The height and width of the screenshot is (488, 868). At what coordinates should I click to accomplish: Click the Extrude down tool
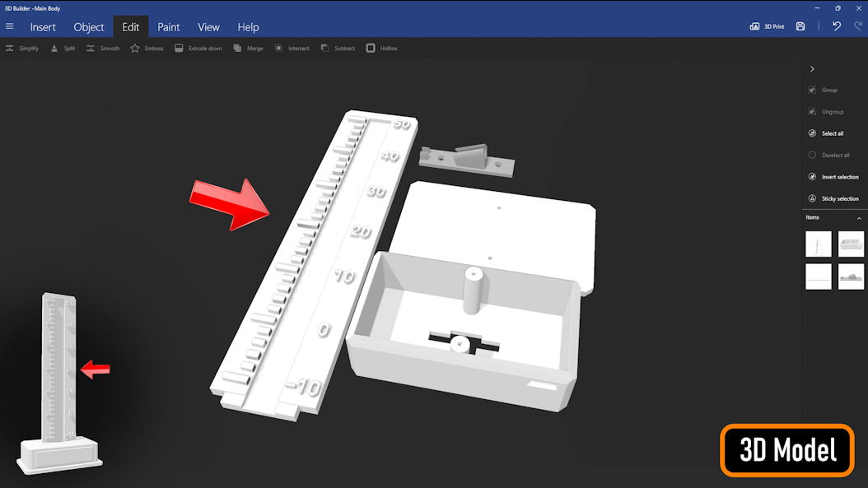coord(179,49)
